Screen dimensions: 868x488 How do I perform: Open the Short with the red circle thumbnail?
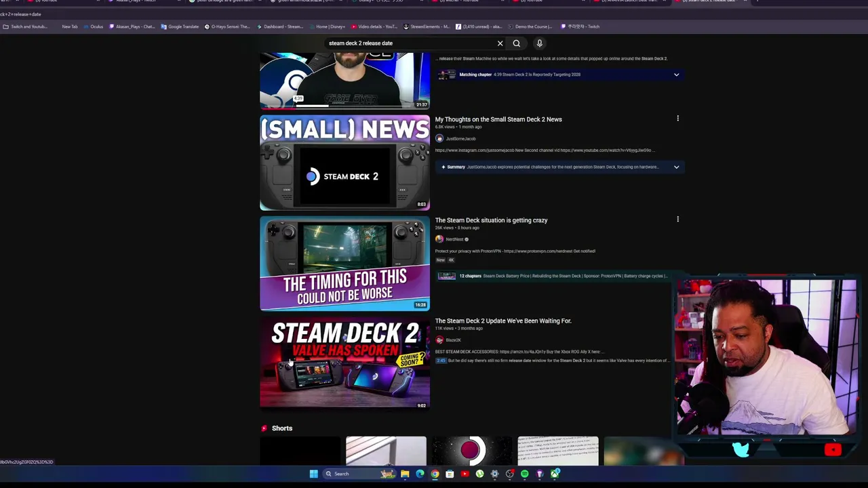(x=471, y=451)
